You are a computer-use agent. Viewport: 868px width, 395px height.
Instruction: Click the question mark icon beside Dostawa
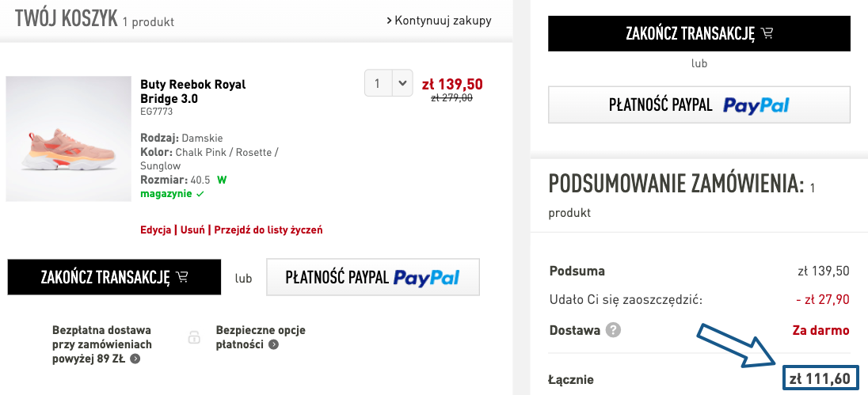[613, 331]
